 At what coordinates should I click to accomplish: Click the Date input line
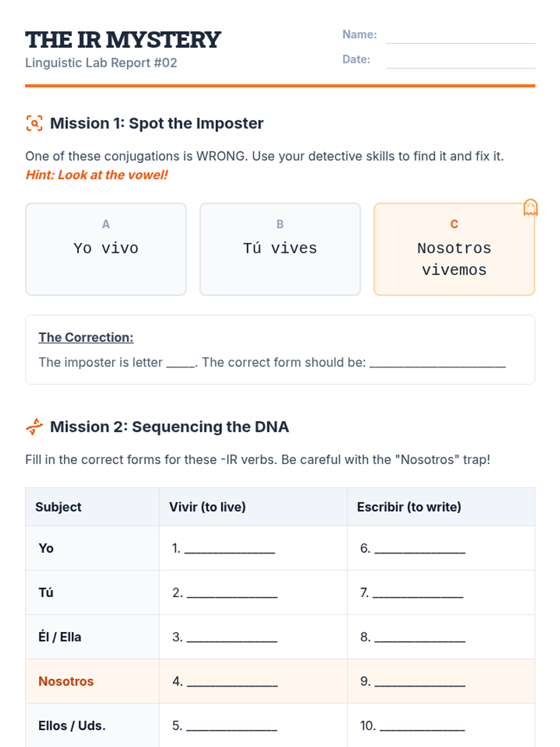460,61
